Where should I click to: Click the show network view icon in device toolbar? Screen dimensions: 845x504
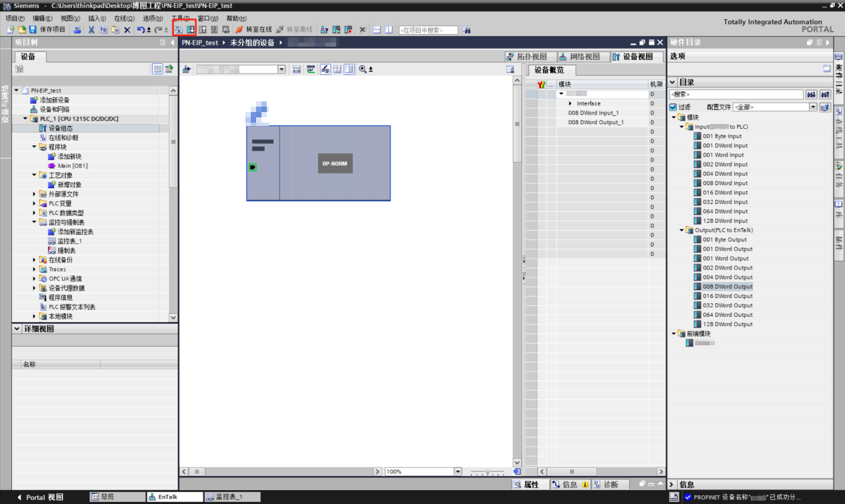187,69
